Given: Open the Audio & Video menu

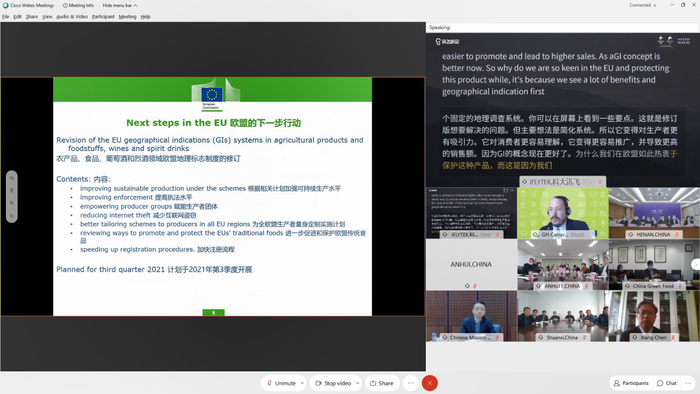Looking at the screenshot, I should [x=72, y=17].
